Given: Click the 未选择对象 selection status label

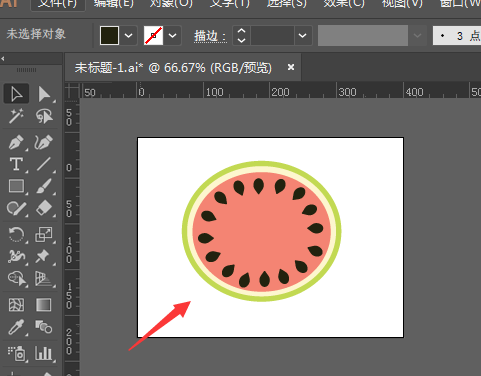Looking at the screenshot, I should point(36,34).
